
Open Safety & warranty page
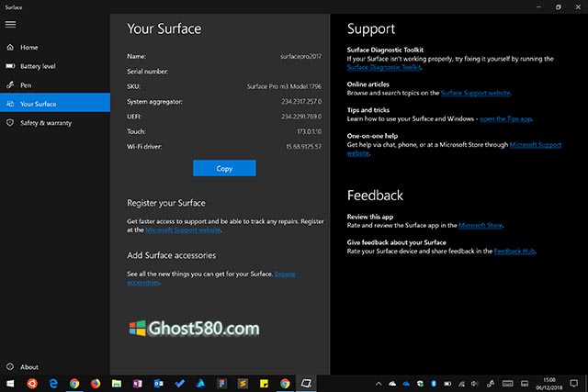pos(55,122)
